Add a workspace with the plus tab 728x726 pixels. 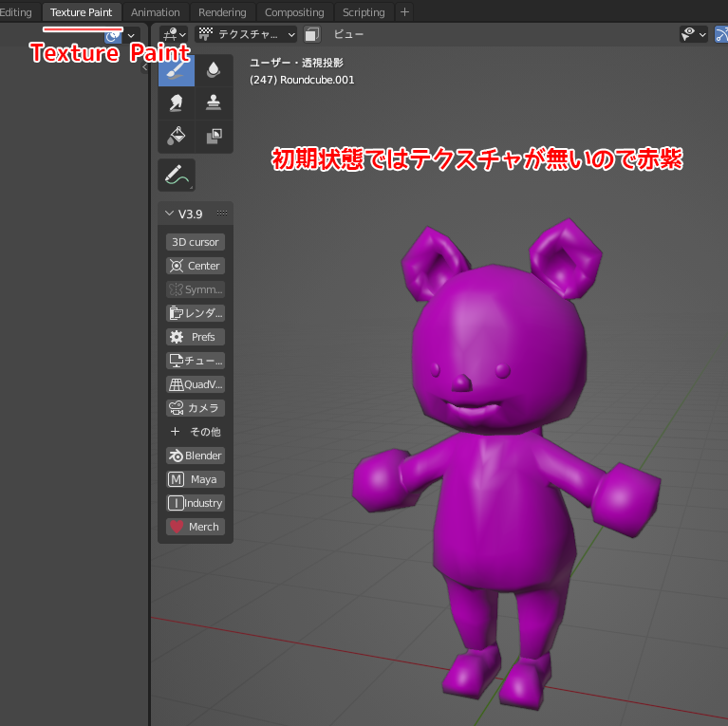[x=405, y=12]
